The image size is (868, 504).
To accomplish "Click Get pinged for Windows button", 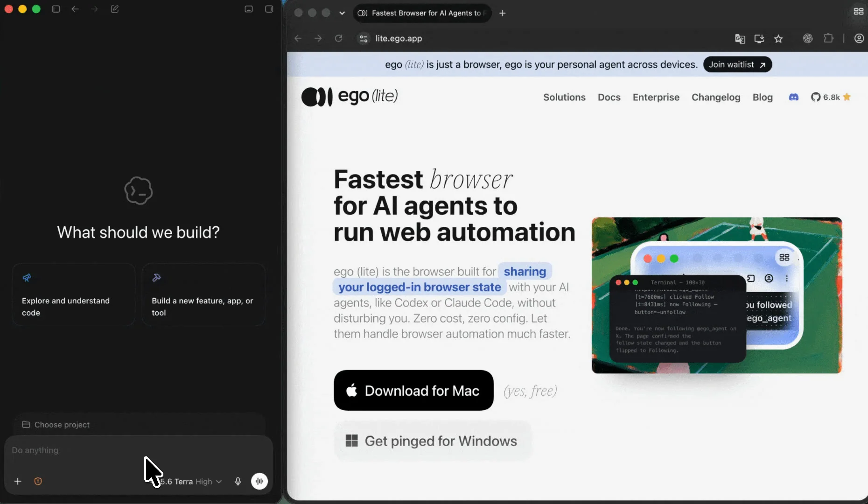I will [433, 441].
